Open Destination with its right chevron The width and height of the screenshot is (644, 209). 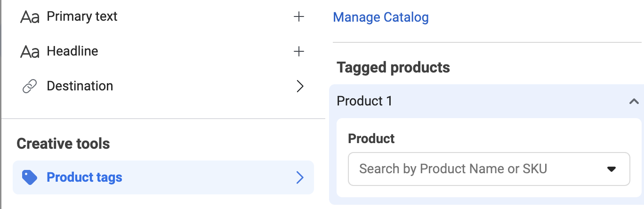300,86
